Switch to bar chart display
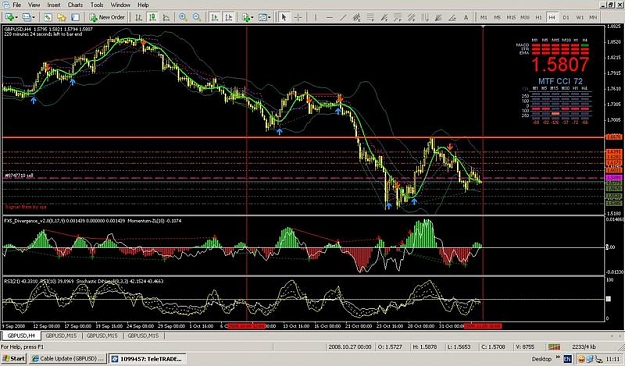The image size is (625, 366). 138,17
